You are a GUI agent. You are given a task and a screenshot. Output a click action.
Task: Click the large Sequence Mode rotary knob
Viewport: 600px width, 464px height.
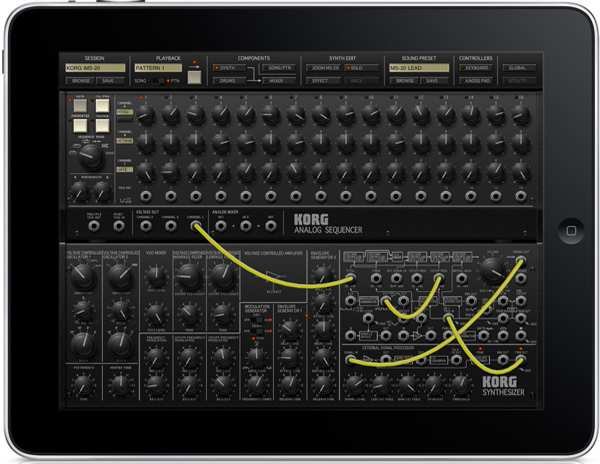pos(91,157)
